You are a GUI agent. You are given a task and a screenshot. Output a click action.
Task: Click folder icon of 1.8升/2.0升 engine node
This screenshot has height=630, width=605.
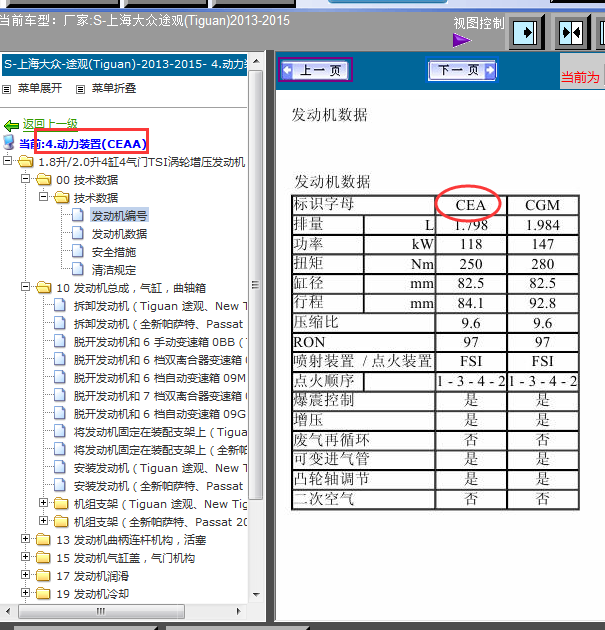point(26,162)
